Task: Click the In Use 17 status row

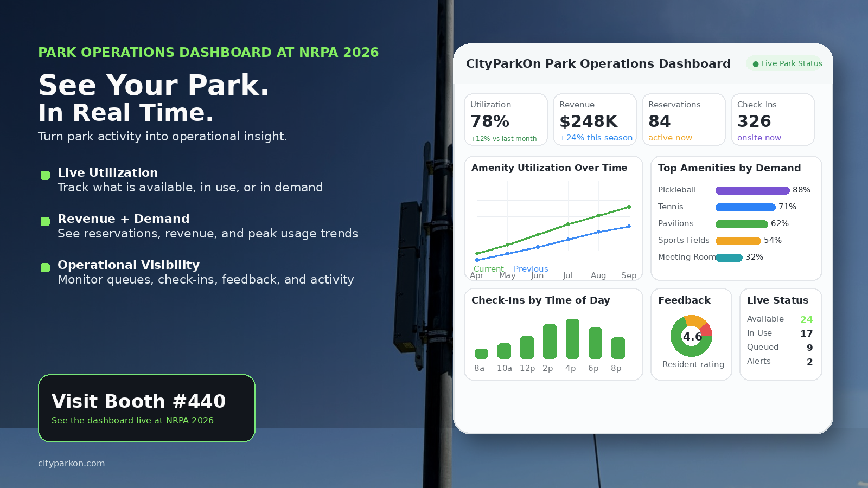Action: coord(780,333)
